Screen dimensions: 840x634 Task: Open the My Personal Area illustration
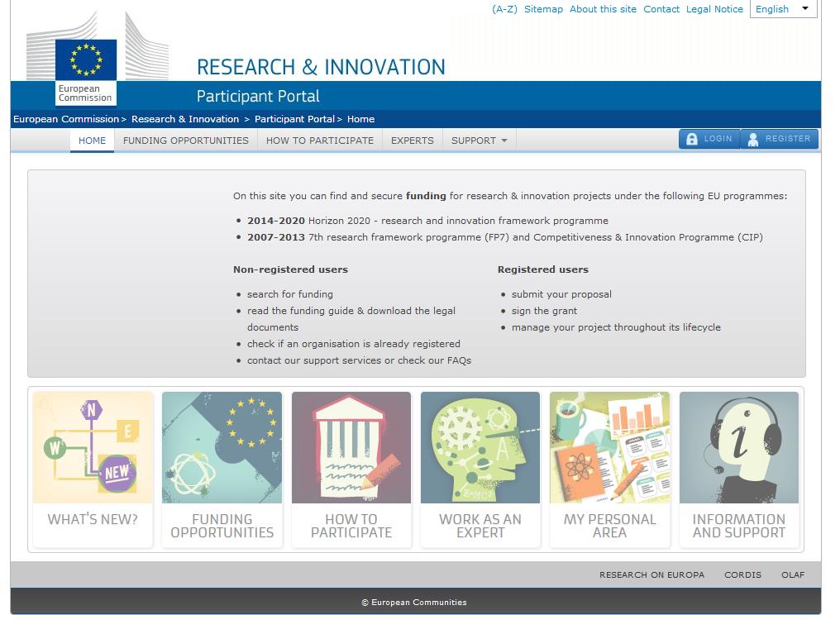point(609,447)
